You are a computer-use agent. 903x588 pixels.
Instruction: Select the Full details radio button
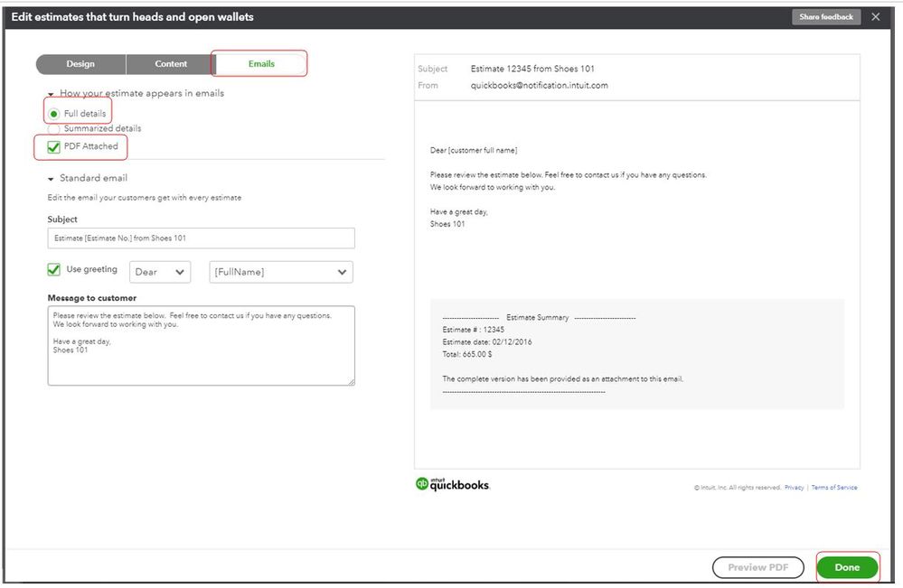coord(53,114)
